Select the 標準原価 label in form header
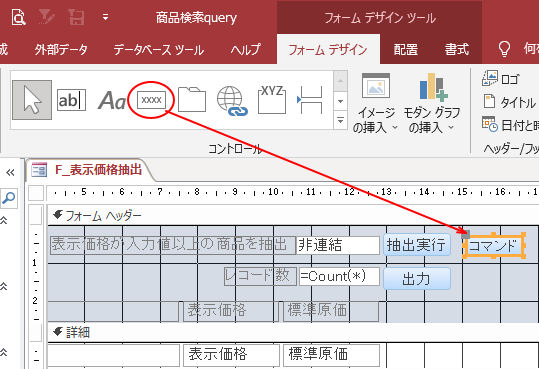 331,311
